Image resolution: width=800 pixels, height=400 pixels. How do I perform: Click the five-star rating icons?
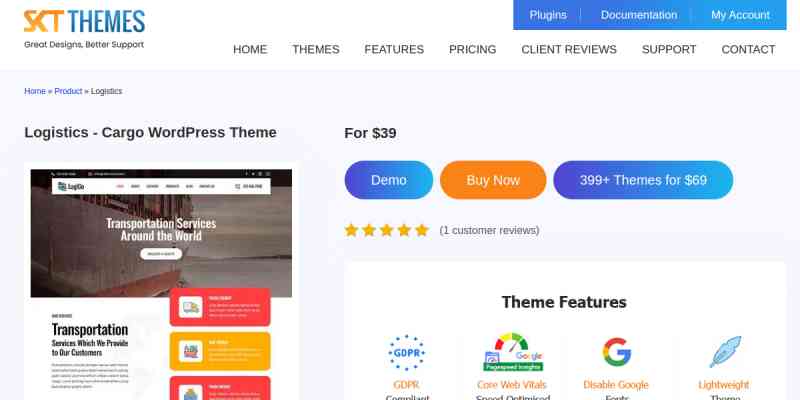coord(387,230)
